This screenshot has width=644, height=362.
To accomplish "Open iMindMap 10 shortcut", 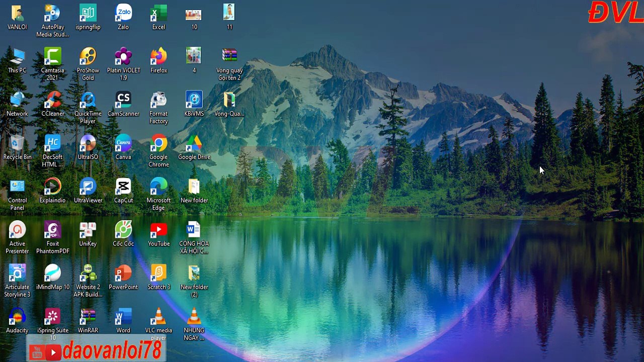I will (52, 273).
